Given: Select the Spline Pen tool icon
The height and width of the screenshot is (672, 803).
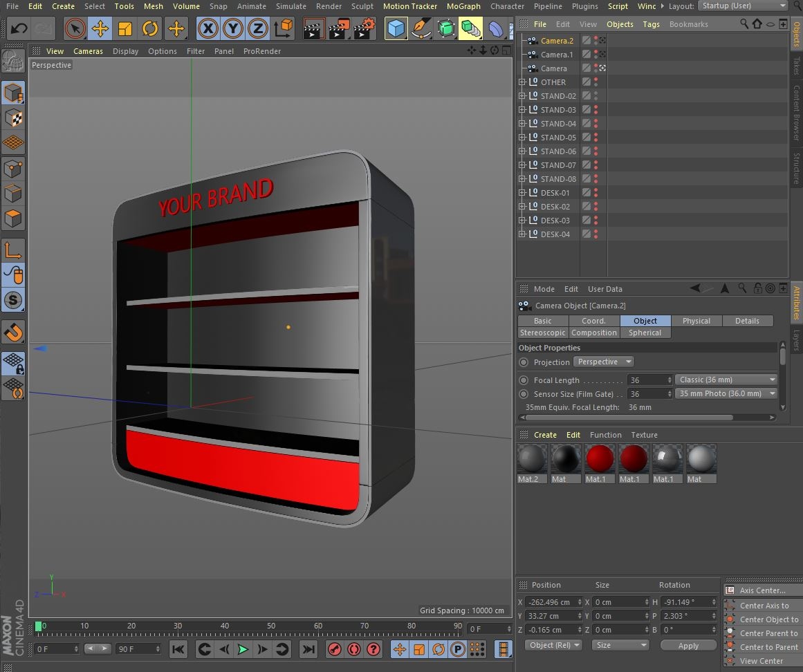Looking at the screenshot, I should point(421,29).
